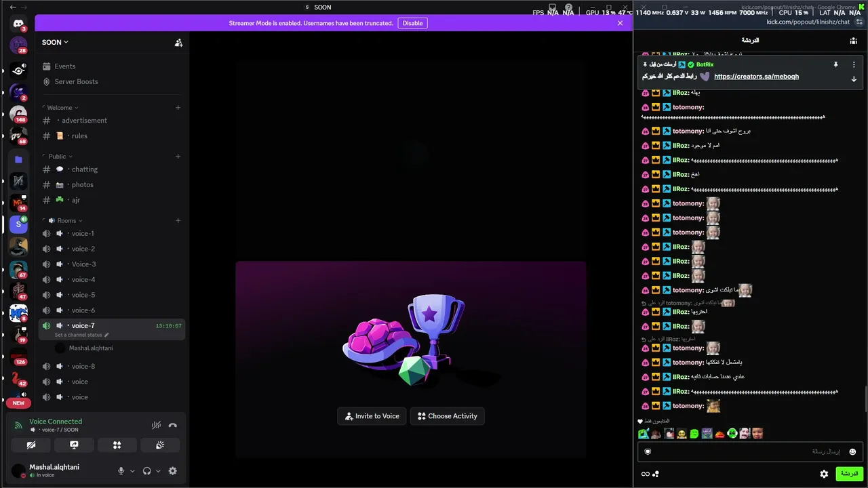Create a channel in the Welcome category
The image size is (868, 488).
[178, 108]
